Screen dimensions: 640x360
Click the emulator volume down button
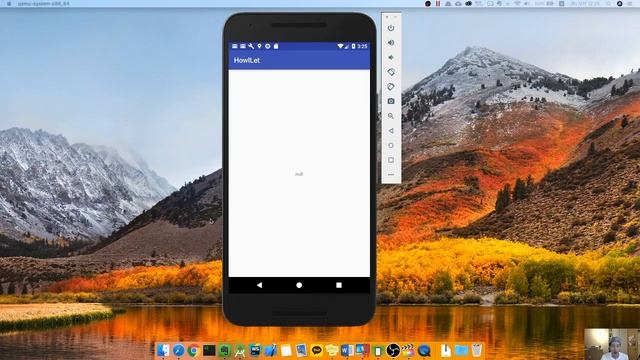(391, 58)
